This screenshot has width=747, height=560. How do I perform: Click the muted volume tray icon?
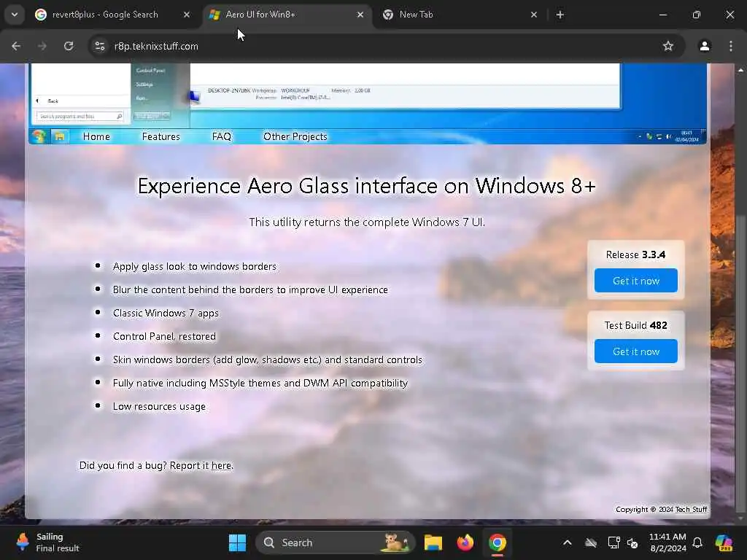[x=632, y=542]
